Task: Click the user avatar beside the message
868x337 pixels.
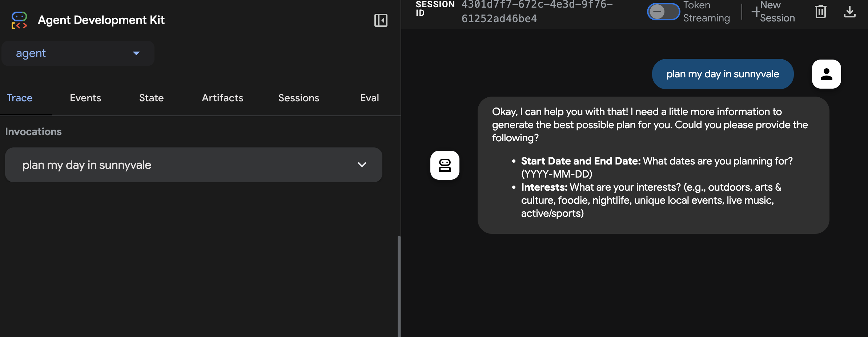Action: click(x=826, y=74)
